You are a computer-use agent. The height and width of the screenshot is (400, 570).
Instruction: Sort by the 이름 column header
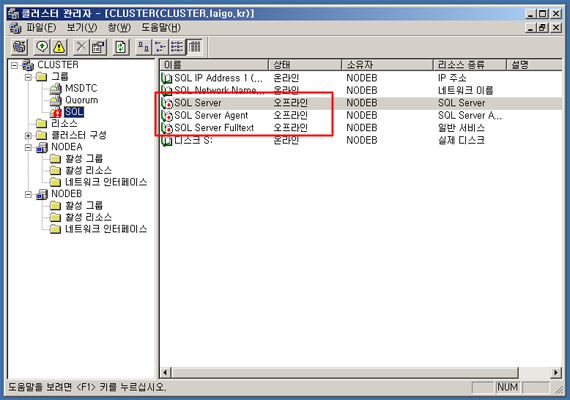pyautogui.click(x=214, y=65)
